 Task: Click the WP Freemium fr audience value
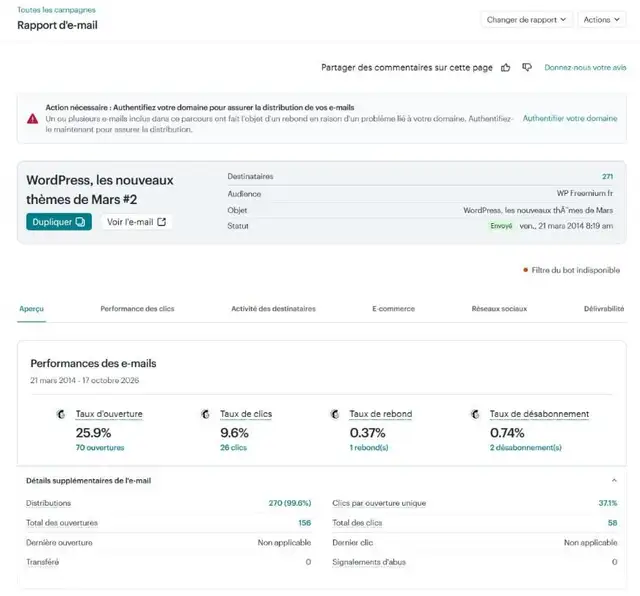[x=584, y=193]
